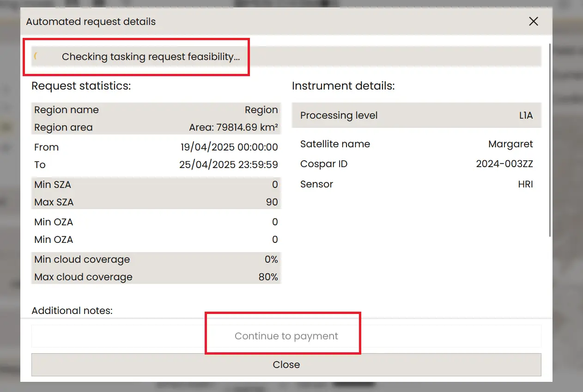Click the Region name row label

pyautogui.click(x=67, y=110)
